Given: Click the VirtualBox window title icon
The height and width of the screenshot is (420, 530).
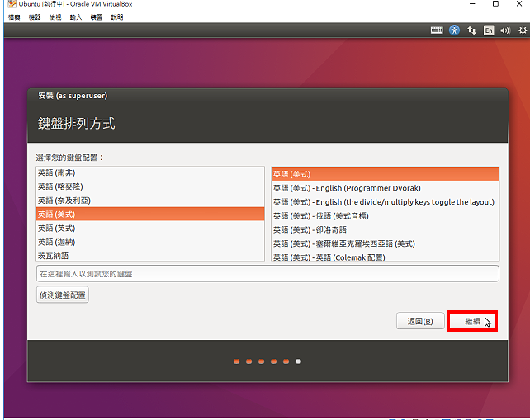Looking at the screenshot, I should 12,4.
